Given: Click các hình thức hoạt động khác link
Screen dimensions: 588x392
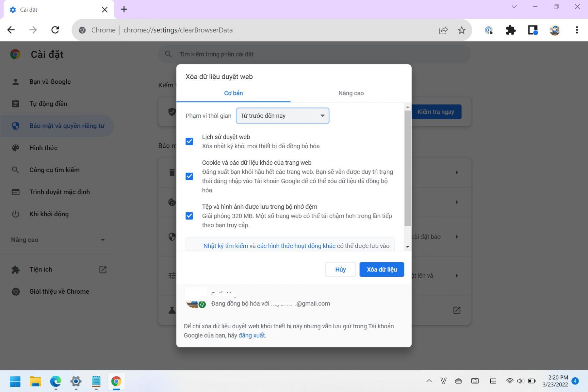Looking at the screenshot, I should click(x=296, y=246).
